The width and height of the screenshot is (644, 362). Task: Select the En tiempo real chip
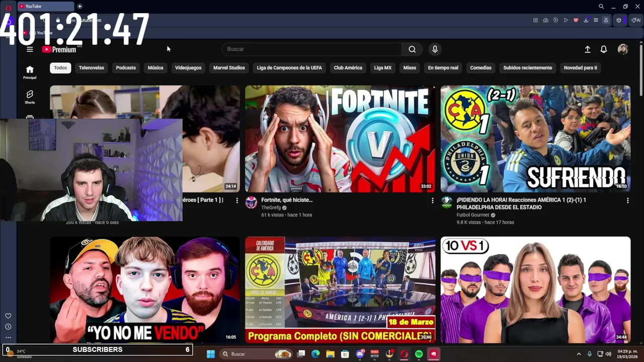tap(443, 68)
